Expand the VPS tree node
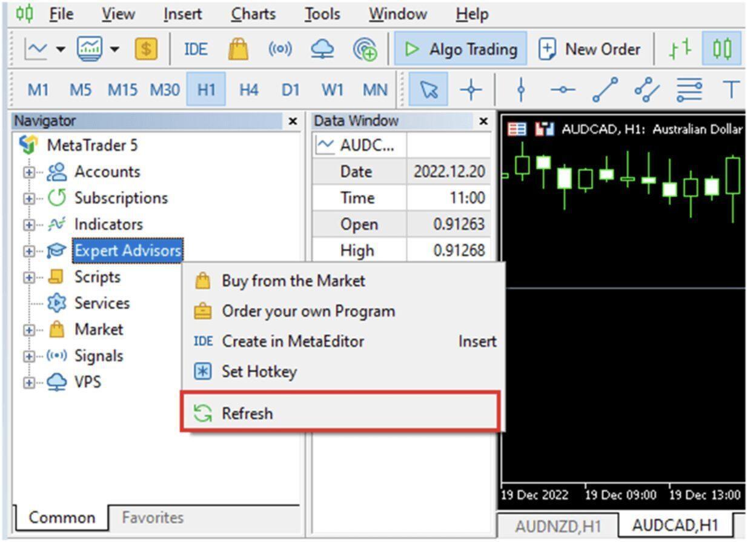This screenshot has width=756, height=542. coord(28,383)
